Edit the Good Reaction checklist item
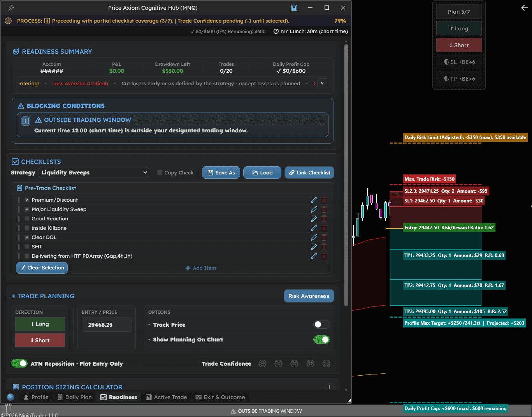Viewport: 532px width, 417px height. coord(314,218)
